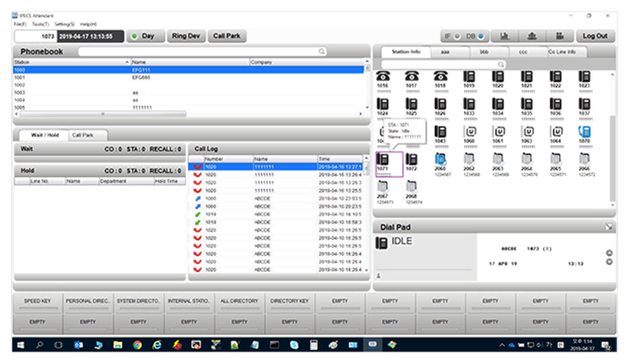Select station 1017 phone icon
Viewport: 629px width, 364px height.
412,76
